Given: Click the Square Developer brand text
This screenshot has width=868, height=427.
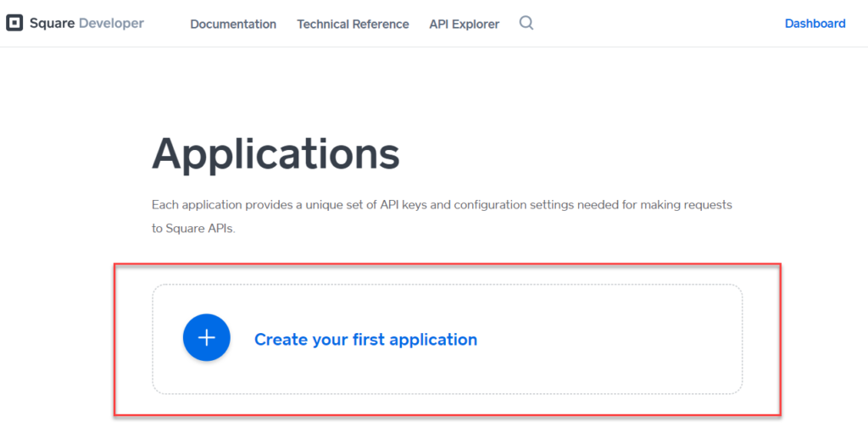Looking at the screenshot, I should coord(87,23).
